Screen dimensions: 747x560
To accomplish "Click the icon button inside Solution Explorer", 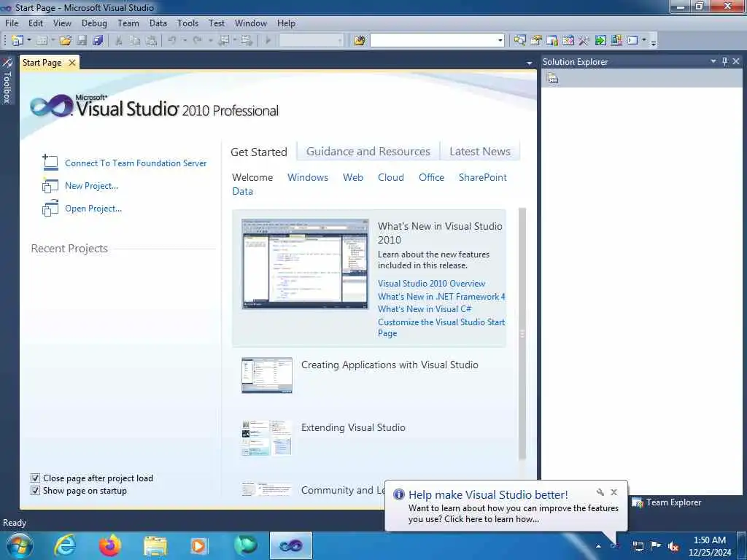I will tap(553, 78).
